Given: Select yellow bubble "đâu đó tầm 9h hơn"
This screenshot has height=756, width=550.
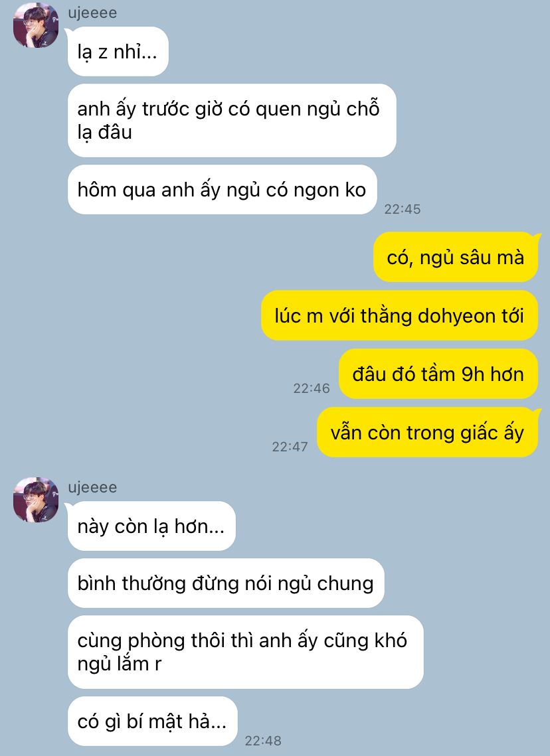Looking at the screenshot, I should pyautogui.click(x=438, y=374).
